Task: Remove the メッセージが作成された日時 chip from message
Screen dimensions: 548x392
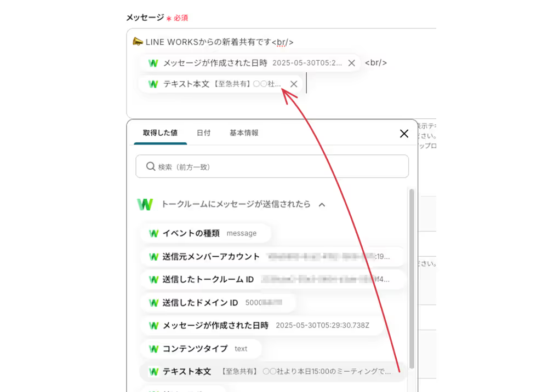Action: pos(352,63)
